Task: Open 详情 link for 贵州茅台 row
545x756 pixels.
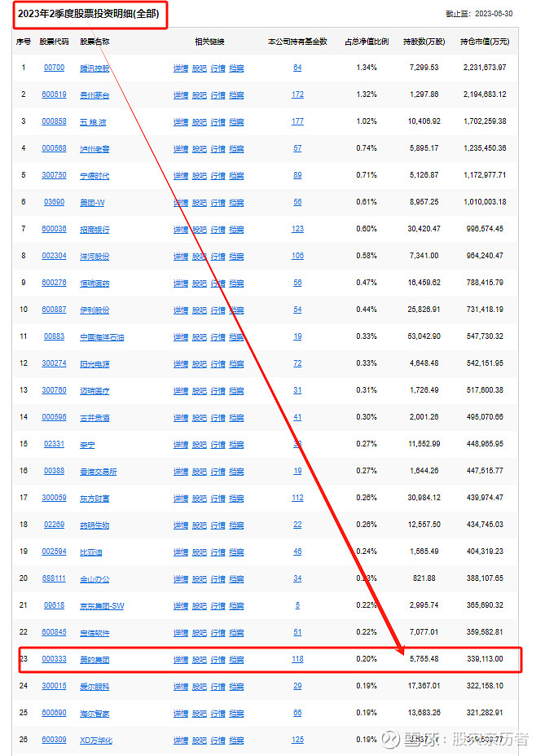Action: [180, 95]
